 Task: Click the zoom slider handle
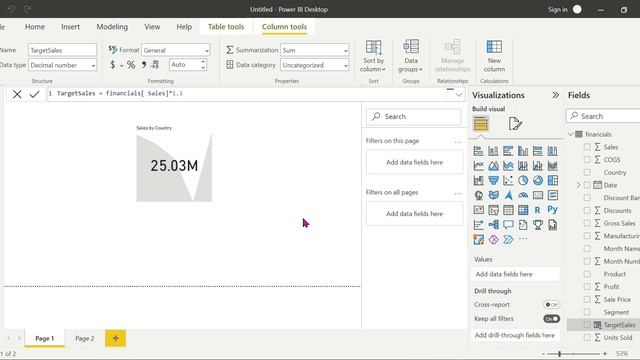tap(560, 354)
